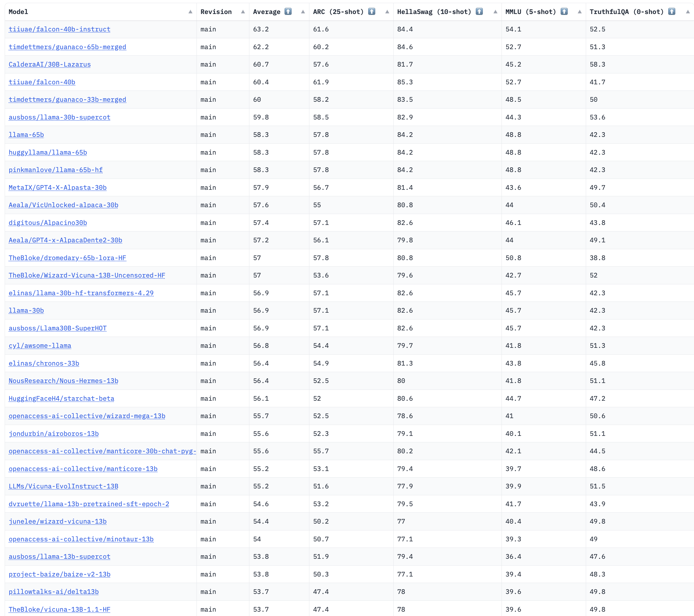Open TheBloke/Wizard-Vicuna-13B-Uncensored-HF link
694x616 pixels.
(x=87, y=276)
